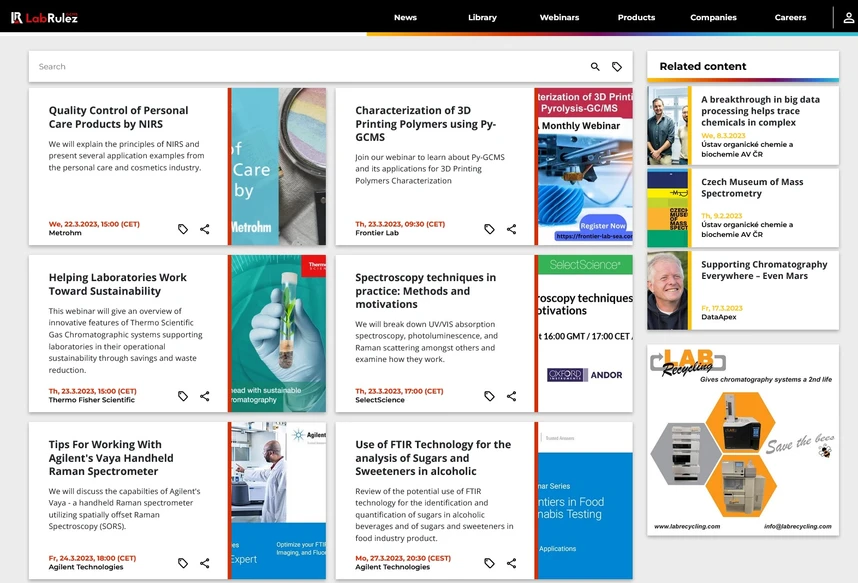Click the Metrohm company name
Screen dimensions: 858x583
point(65,233)
